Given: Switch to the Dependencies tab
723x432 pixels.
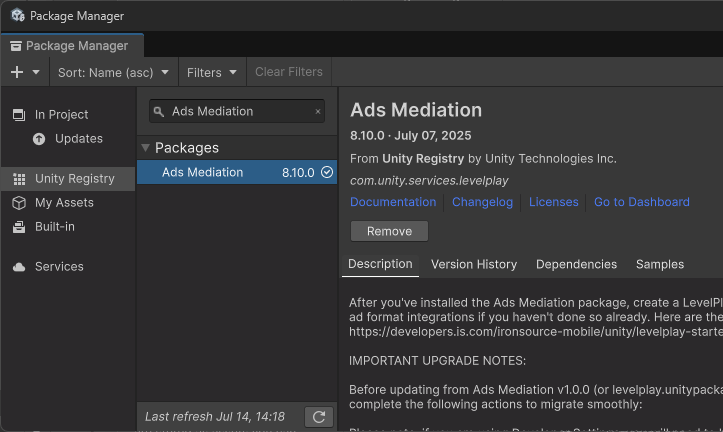Looking at the screenshot, I should tap(576, 264).
